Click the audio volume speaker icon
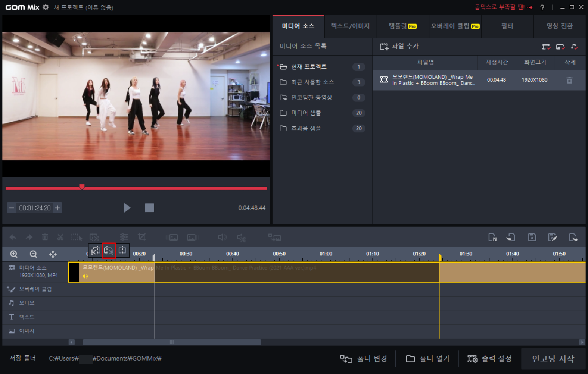This screenshot has height=374, width=588. coord(222,237)
